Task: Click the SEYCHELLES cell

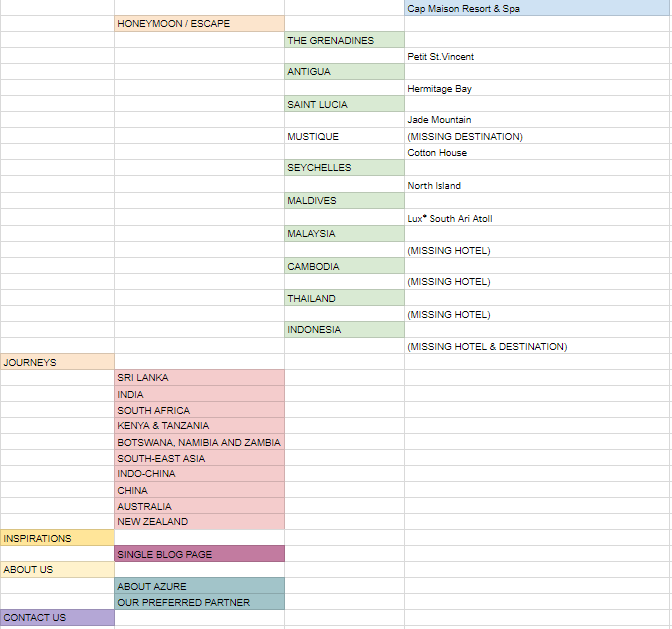Action: 344,168
